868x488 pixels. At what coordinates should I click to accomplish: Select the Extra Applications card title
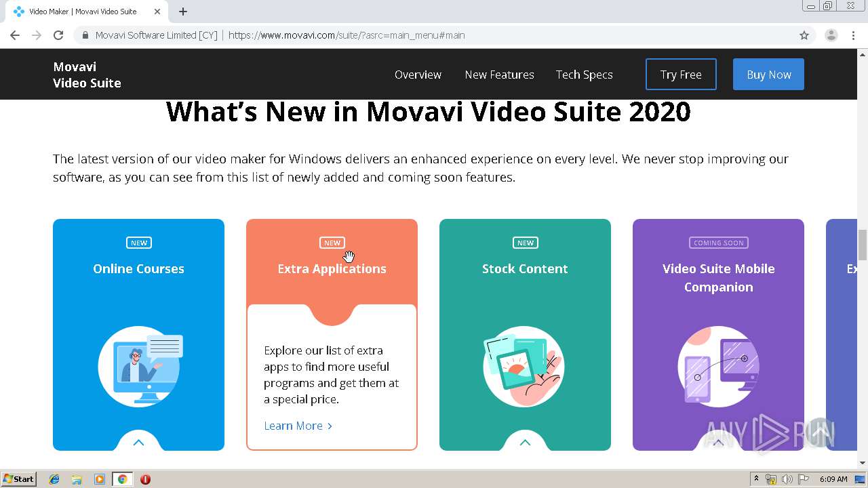[x=332, y=268]
